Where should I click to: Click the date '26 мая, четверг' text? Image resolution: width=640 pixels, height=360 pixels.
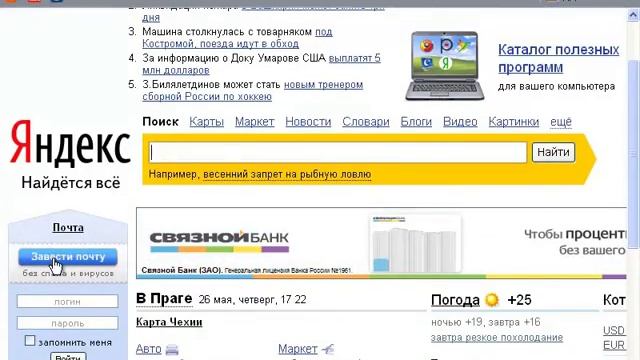(238, 300)
